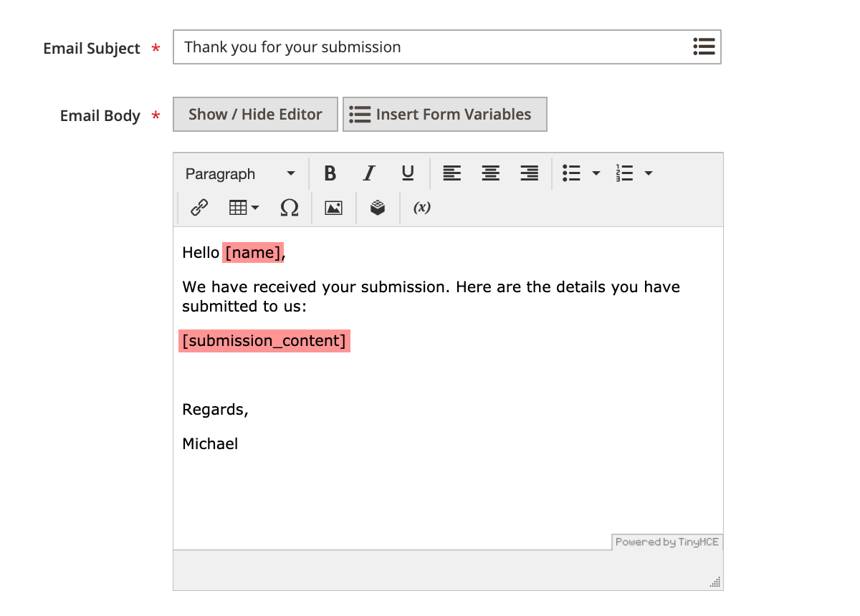Expand the bullet list style dropdown arrow

pos(596,173)
